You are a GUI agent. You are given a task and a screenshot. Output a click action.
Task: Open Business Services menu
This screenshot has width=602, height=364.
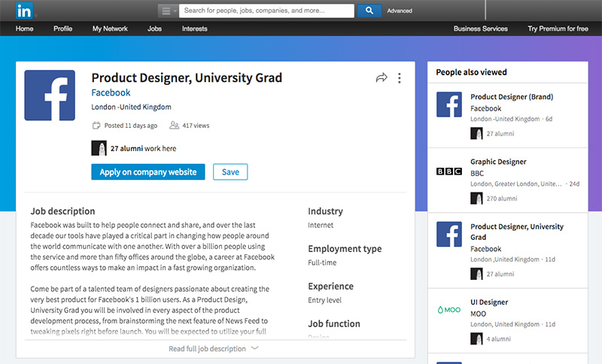[480, 29]
